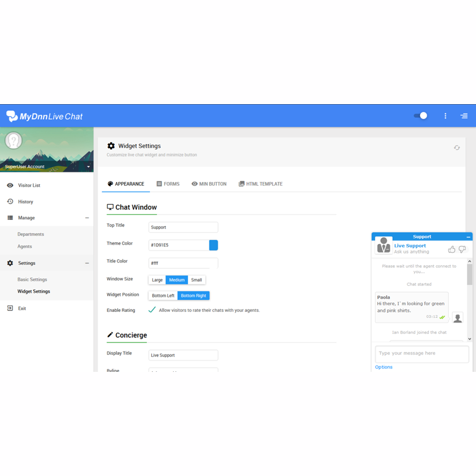Viewport: 476px width, 476px height.
Task: Click chat preview scrollbar down arrow
Action: (x=469, y=339)
